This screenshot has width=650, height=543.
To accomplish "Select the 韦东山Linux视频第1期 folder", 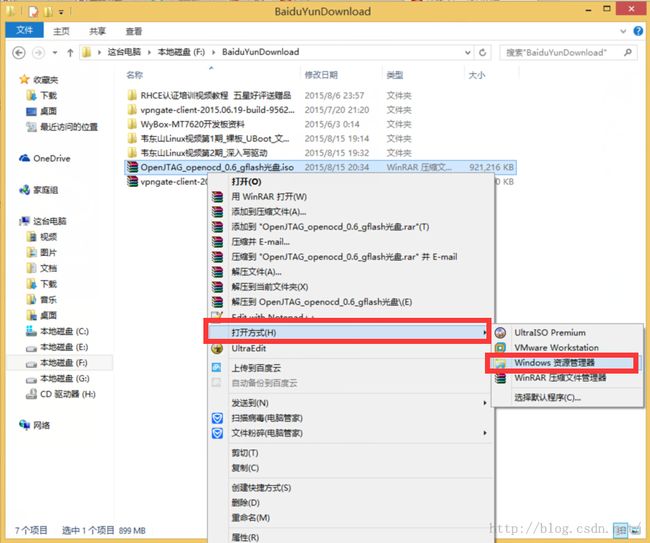I will coord(215,138).
